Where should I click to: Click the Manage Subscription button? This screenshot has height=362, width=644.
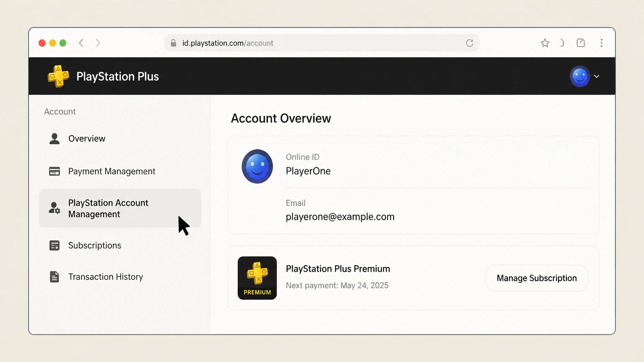tap(537, 278)
